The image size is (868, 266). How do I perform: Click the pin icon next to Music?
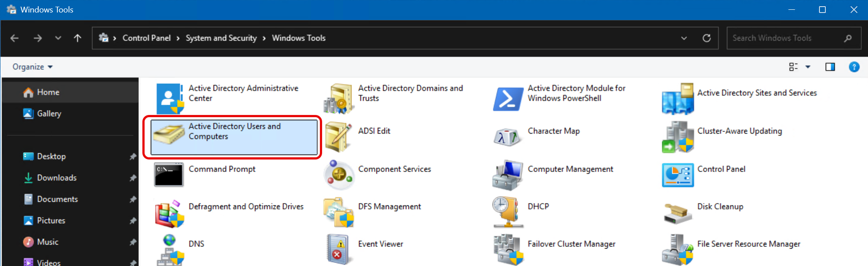133,242
